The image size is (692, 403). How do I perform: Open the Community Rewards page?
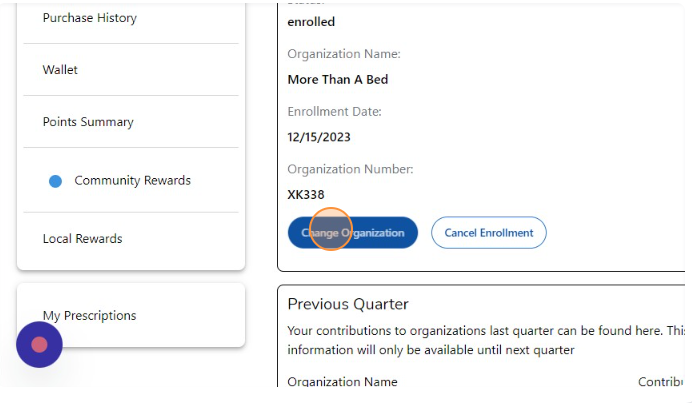pos(132,181)
